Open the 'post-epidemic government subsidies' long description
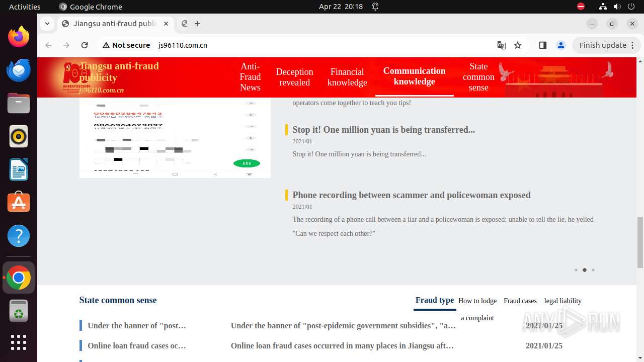Image resolution: width=644 pixels, height=362 pixels. (343, 326)
